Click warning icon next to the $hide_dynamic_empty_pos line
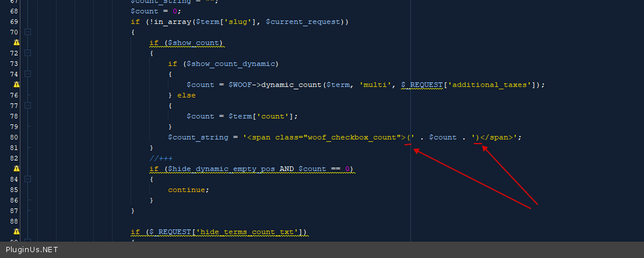 pos(16,169)
